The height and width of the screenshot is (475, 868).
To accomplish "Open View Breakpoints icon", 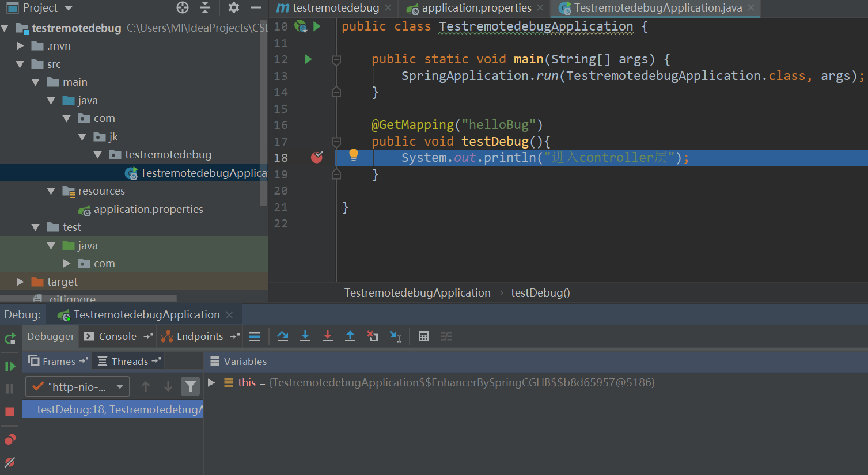I will (10, 440).
